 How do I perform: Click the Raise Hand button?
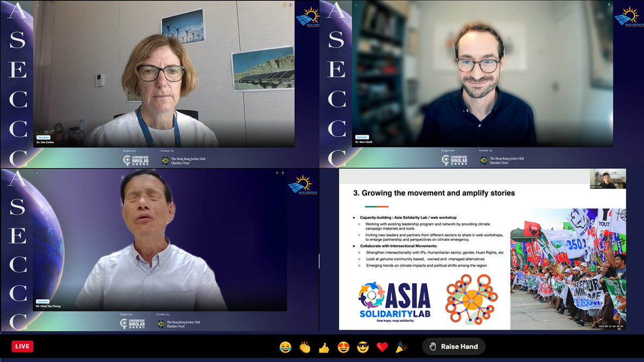(453, 346)
